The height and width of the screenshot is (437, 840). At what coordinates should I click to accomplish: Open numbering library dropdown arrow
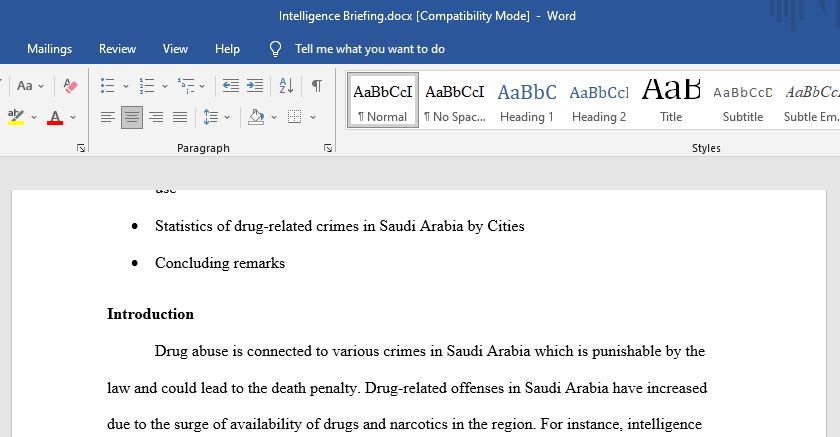click(164, 86)
